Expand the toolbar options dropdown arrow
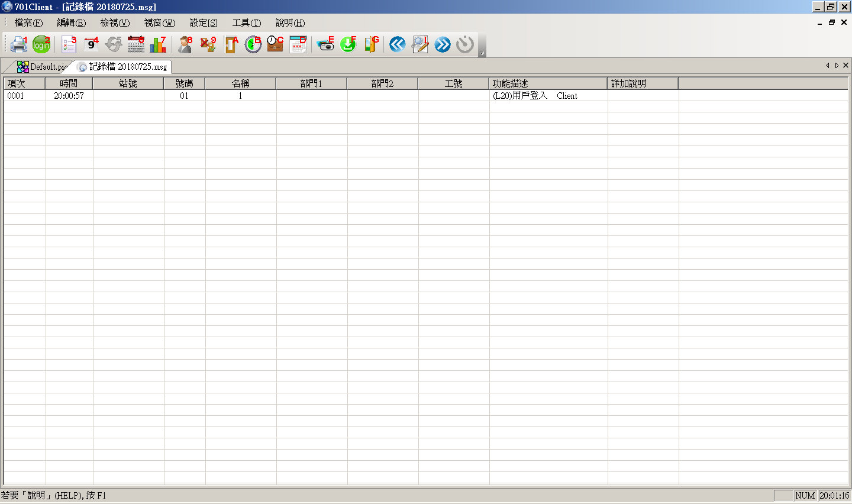 (482, 53)
